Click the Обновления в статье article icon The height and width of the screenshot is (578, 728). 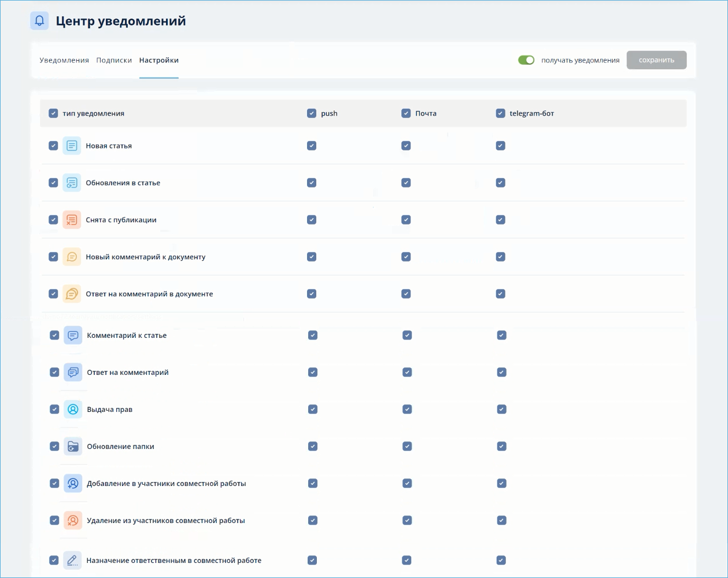click(x=72, y=182)
